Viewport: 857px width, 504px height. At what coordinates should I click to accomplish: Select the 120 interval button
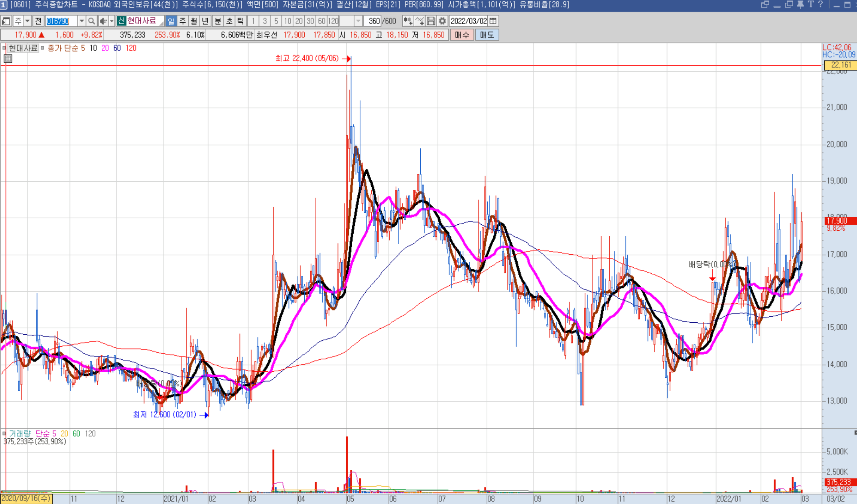point(333,21)
